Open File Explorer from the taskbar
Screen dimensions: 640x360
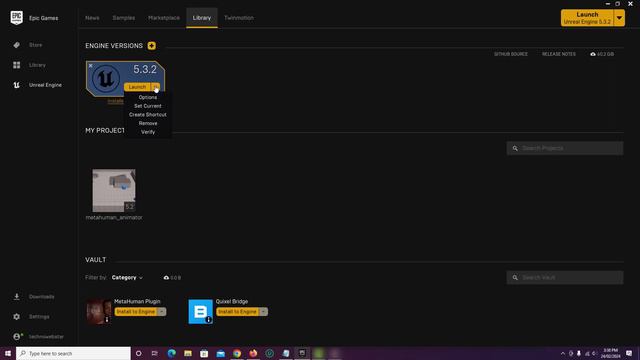point(188,353)
